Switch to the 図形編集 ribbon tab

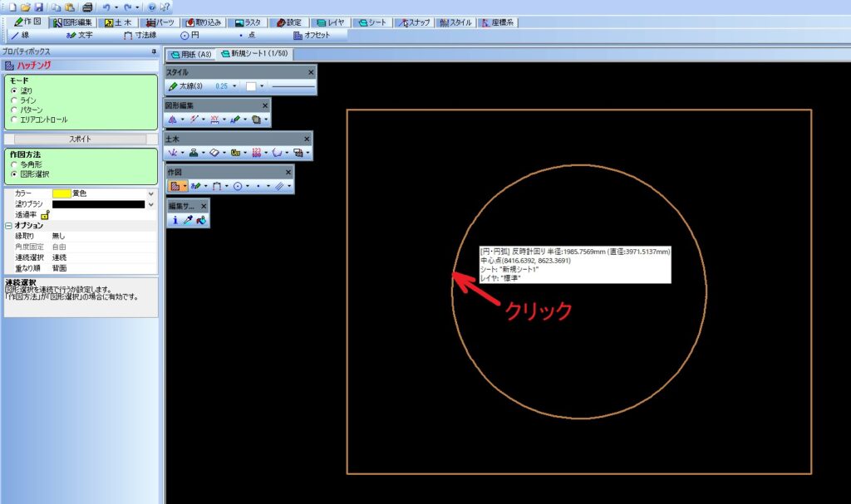tap(74, 22)
